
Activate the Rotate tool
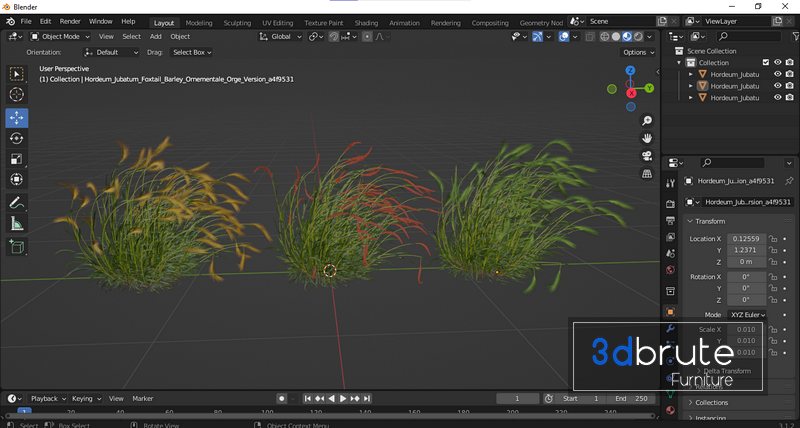pyautogui.click(x=17, y=138)
